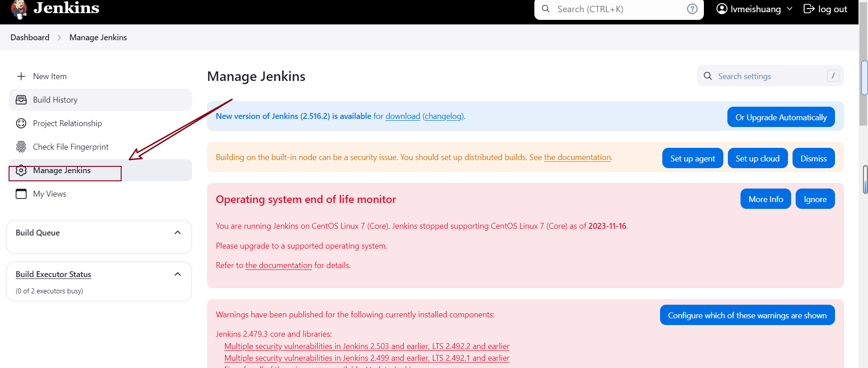
Task: Click log out text link
Action: coord(833,9)
